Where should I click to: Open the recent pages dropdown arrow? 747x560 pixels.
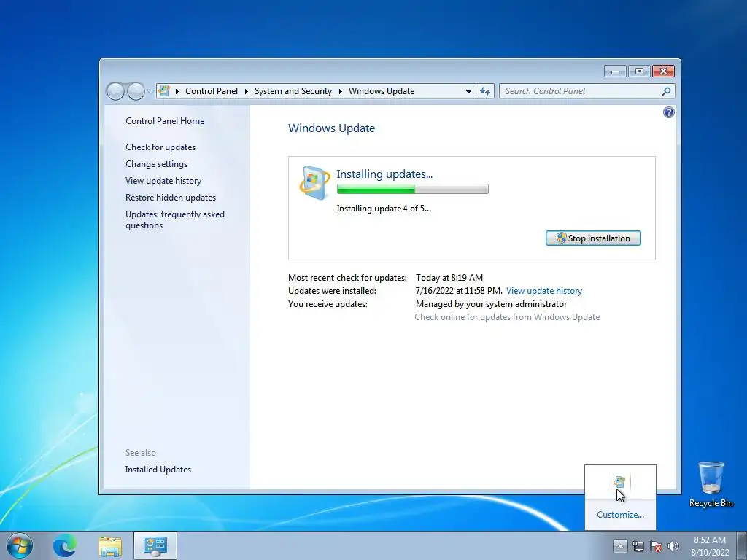[x=150, y=91]
